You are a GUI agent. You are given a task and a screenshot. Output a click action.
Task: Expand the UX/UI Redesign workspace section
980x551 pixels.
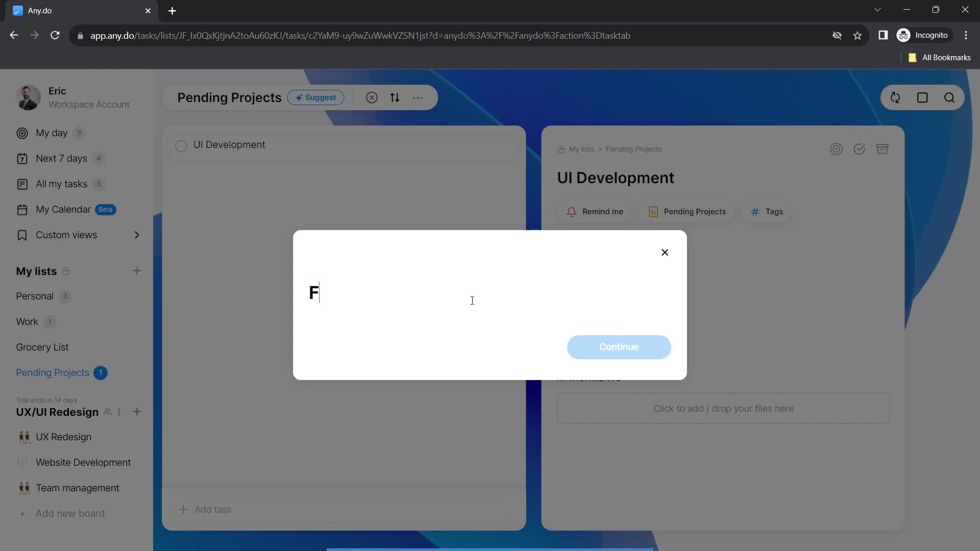pos(58,411)
